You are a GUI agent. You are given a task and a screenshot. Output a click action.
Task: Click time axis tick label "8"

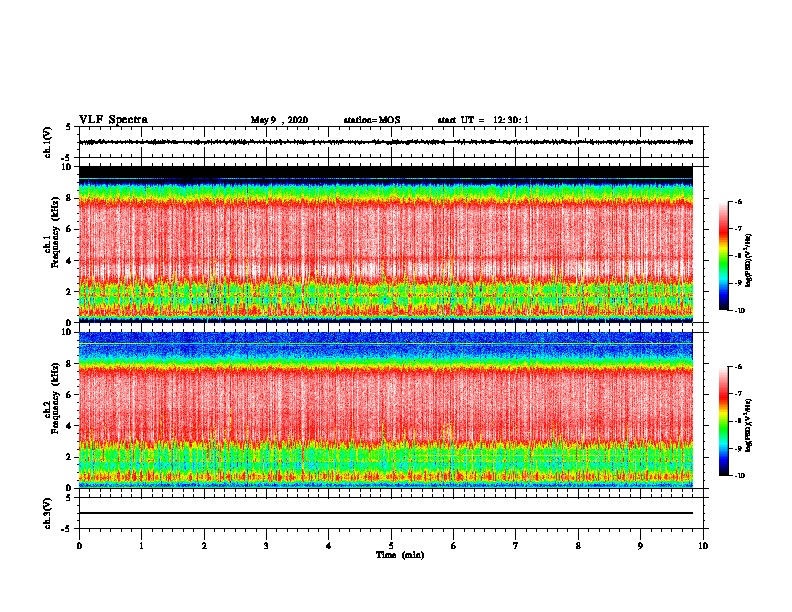click(578, 546)
